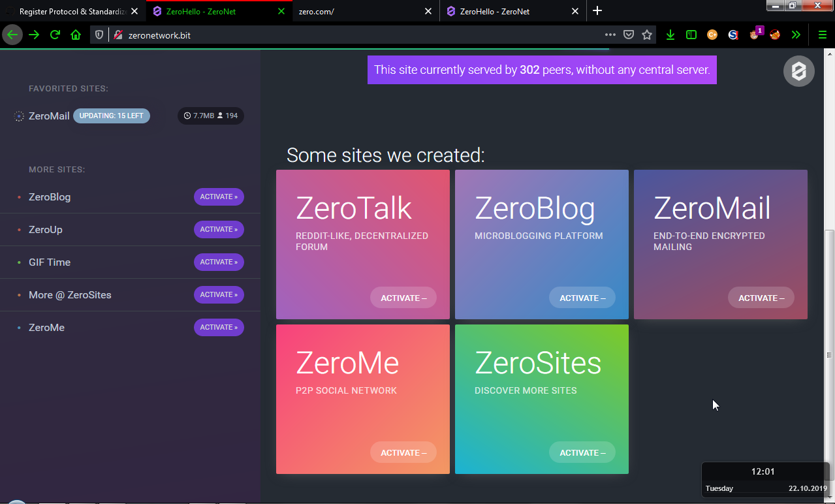Viewport: 835px width, 504px height.
Task: Bookmark this page with the star icon
Action: point(646,34)
